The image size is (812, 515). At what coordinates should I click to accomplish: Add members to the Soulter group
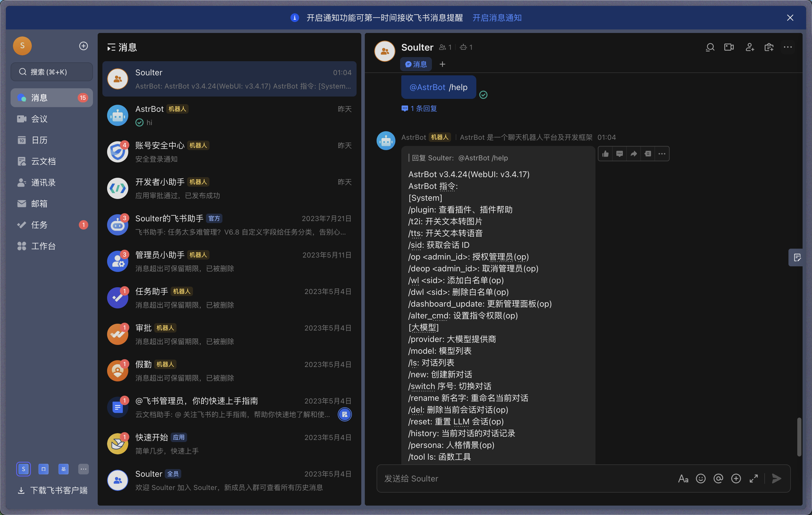(x=749, y=47)
